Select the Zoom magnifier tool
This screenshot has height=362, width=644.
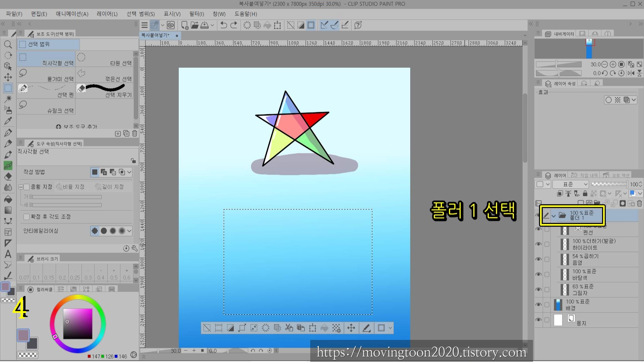[8, 45]
